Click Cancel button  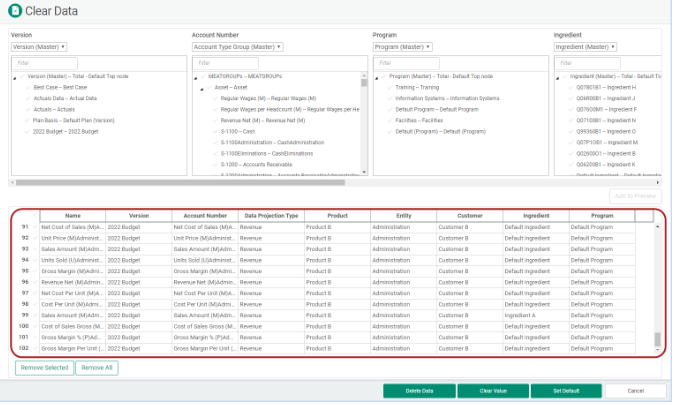[635, 391]
